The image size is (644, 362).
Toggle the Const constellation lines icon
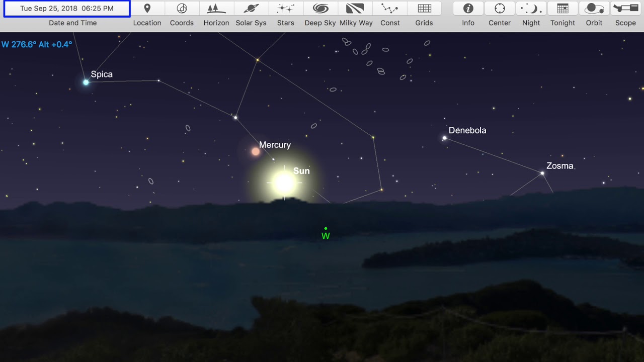(390, 9)
